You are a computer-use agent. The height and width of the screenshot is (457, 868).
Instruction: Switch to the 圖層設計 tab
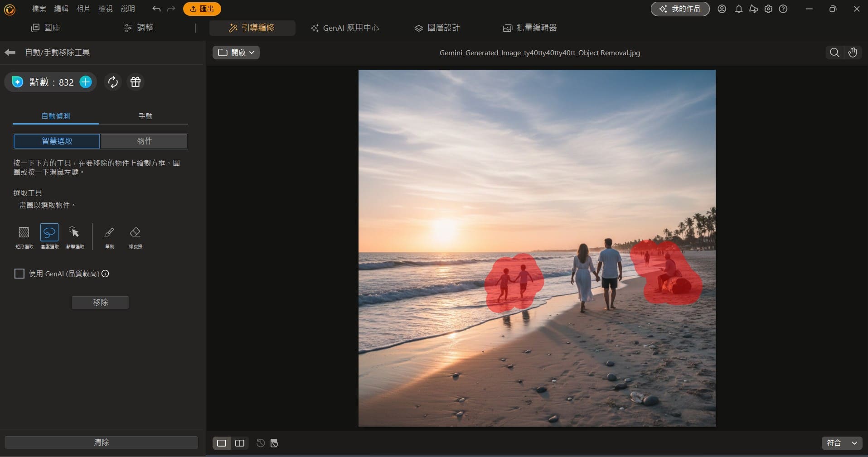(x=437, y=28)
